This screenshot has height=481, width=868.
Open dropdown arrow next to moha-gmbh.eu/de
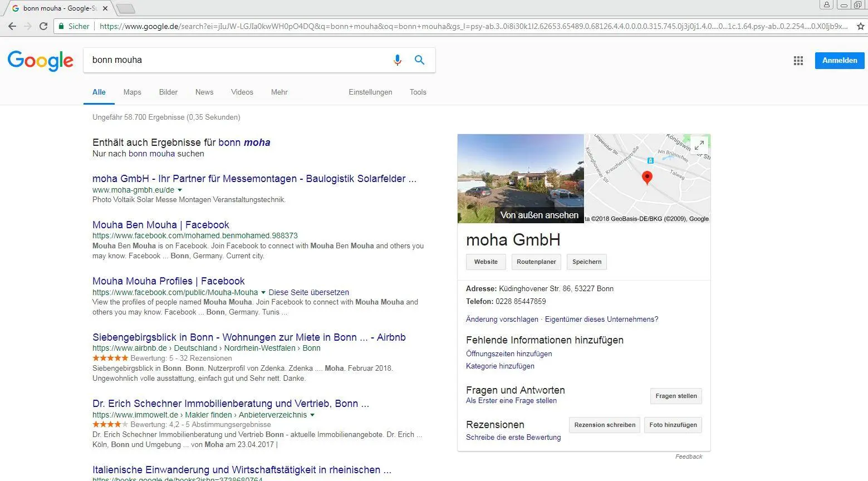coord(180,190)
